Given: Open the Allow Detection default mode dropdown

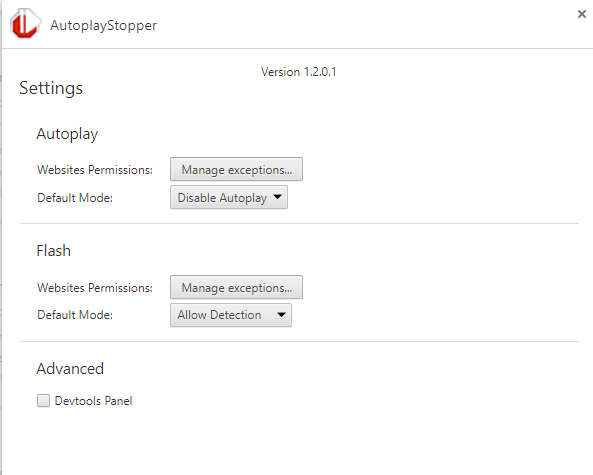Looking at the screenshot, I should click(231, 315).
